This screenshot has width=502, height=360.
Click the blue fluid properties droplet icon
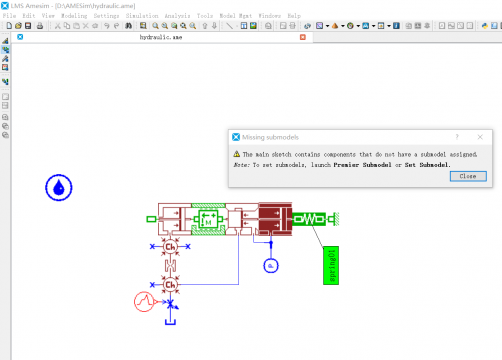(x=59, y=187)
